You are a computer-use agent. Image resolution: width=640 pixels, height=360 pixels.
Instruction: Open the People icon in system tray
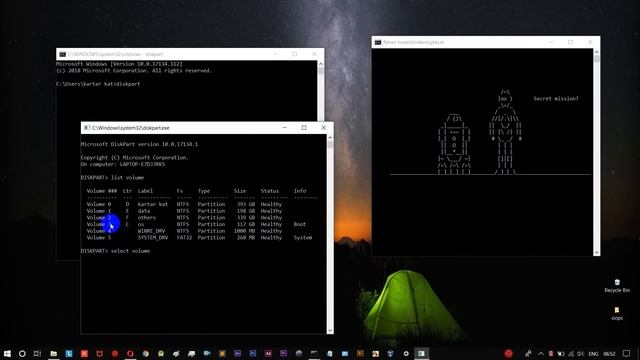[x=528, y=353]
